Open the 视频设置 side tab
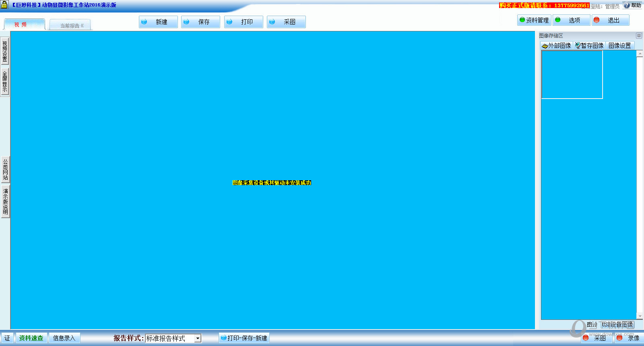Image resolution: width=644 pixels, height=346 pixels. (5, 51)
